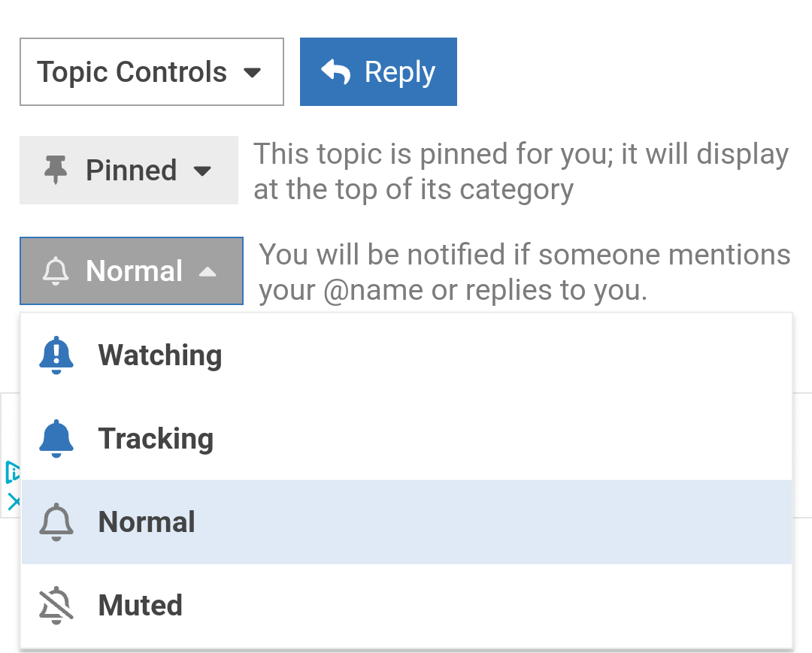
Task: Click the pushpin icon on Pinned button
Action: [x=56, y=171]
